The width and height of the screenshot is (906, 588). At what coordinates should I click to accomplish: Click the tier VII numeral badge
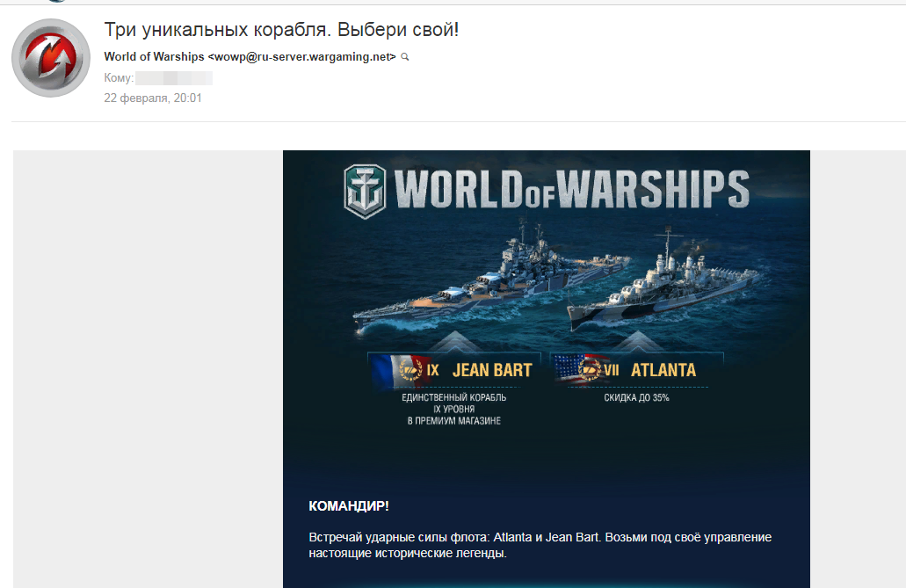pos(612,370)
